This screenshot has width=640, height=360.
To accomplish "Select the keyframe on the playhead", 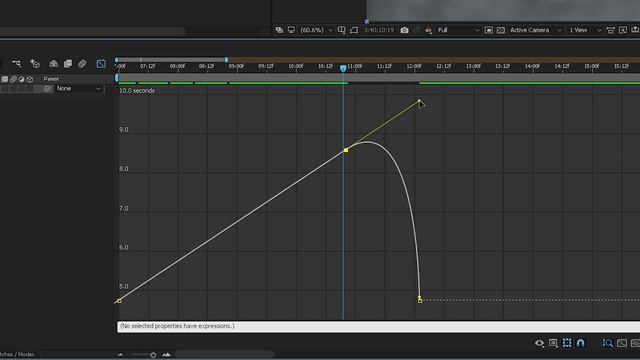I will point(346,150).
